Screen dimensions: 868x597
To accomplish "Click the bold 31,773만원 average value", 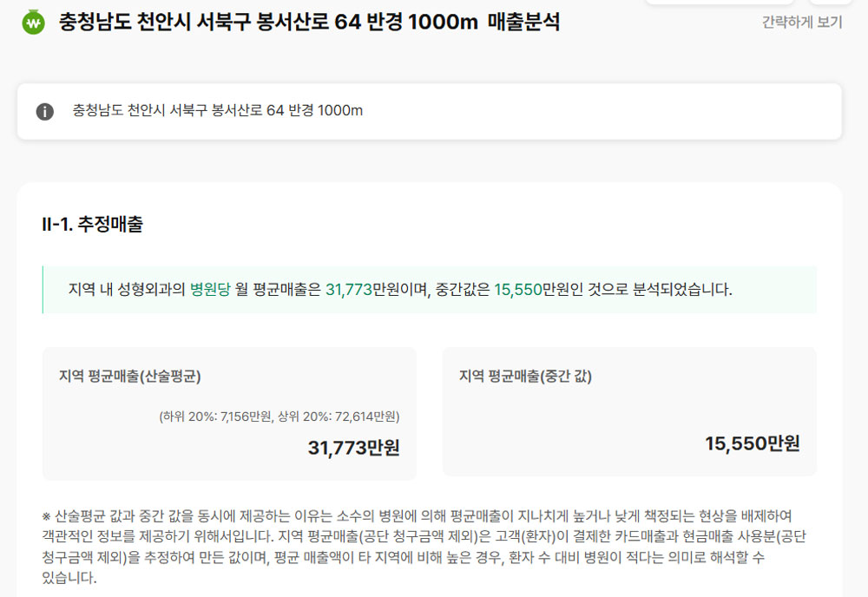I will click(x=354, y=448).
